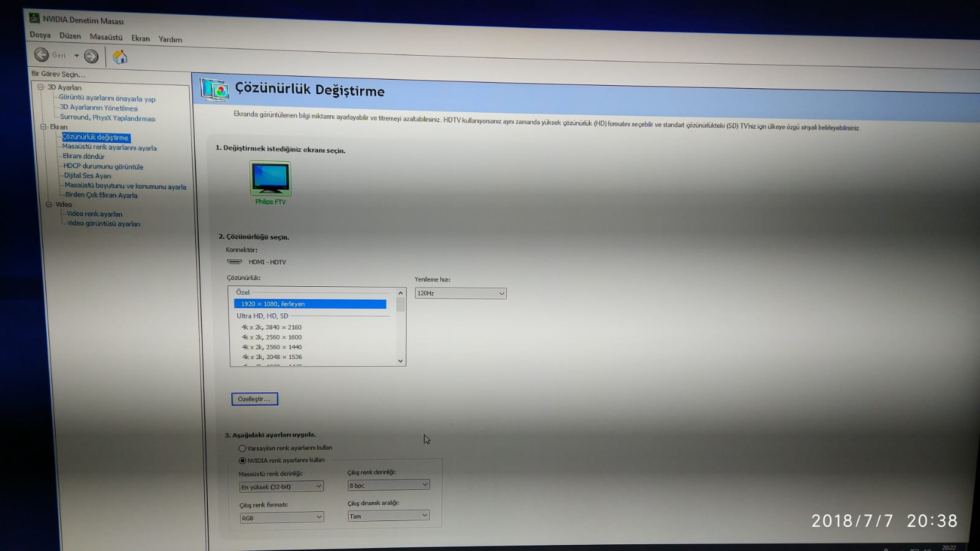Screen dimensions: 980x551
Task: Collapse the Ekran tree node
Action: tap(44, 126)
